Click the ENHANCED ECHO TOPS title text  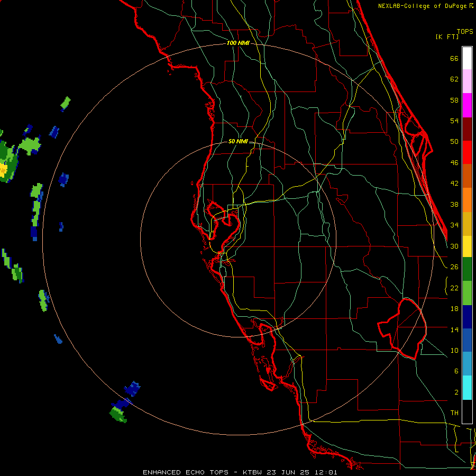[186, 472]
